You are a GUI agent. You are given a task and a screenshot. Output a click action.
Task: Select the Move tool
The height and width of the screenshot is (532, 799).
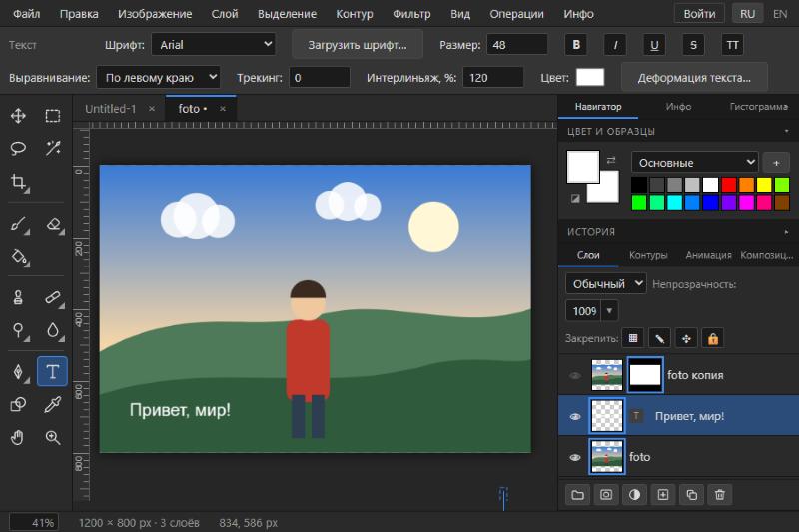[18, 116]
